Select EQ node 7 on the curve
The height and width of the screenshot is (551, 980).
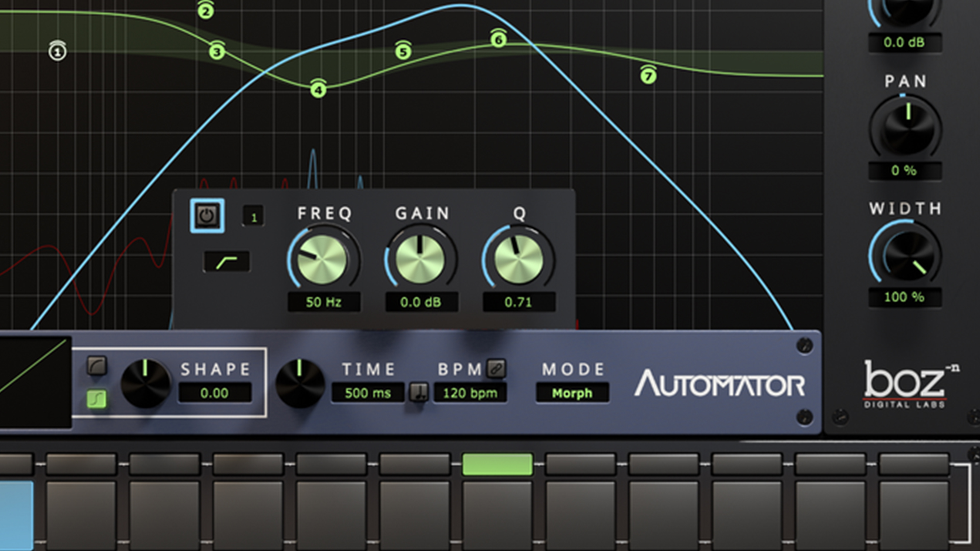pyautogui.click(x=648, y=76)
